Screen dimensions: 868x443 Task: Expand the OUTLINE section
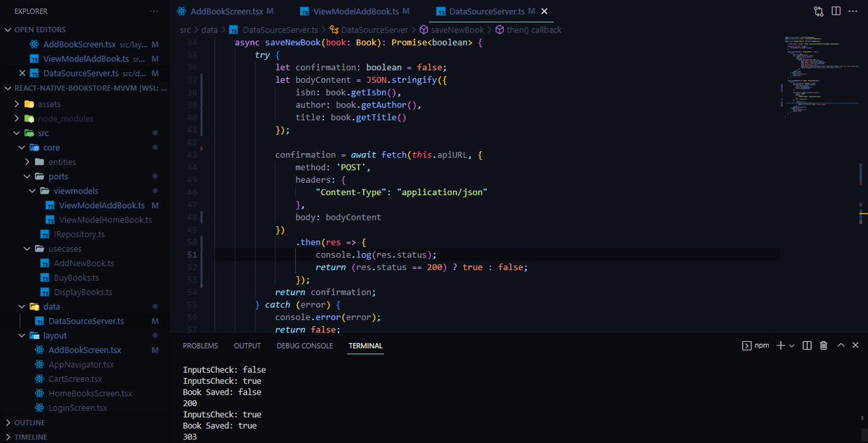point(29,422)
